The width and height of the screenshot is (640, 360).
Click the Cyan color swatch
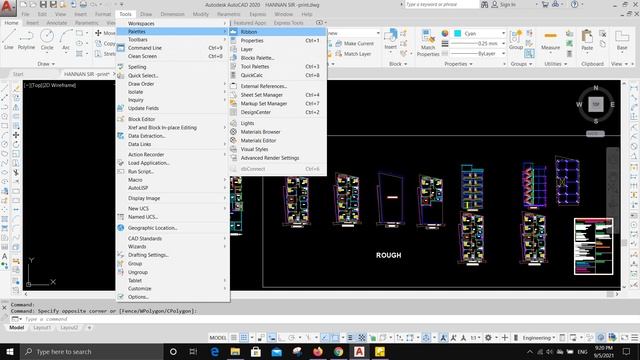point(458,33)
